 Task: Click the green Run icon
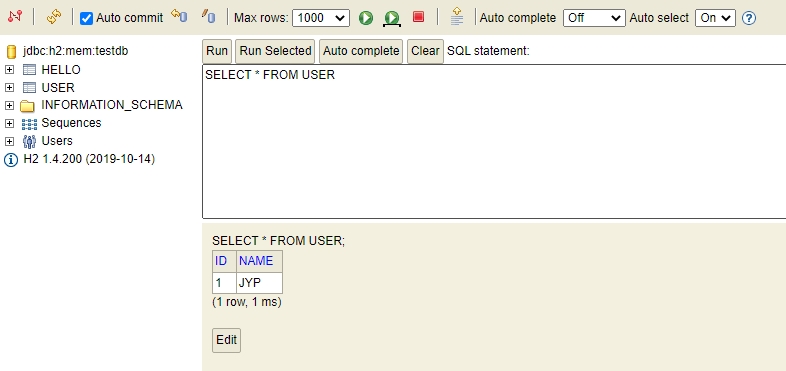tap(366, 18)
